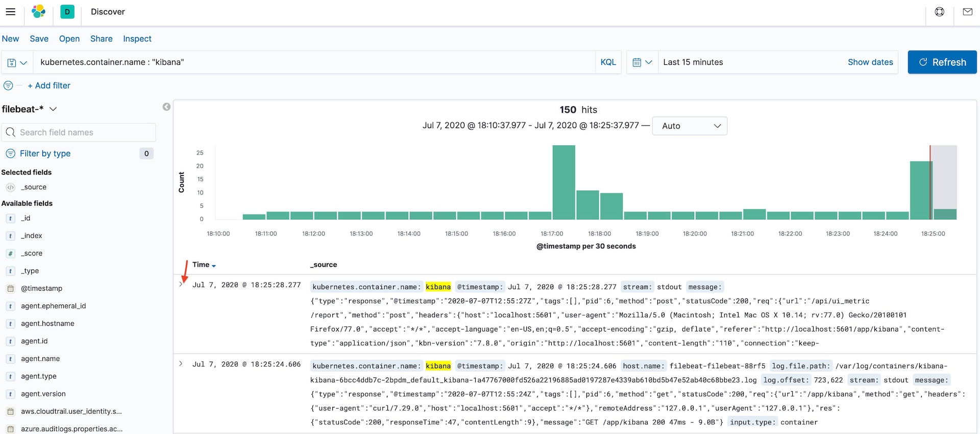Click Save in the top menu
980x434 pixels.
click(39, 39)
